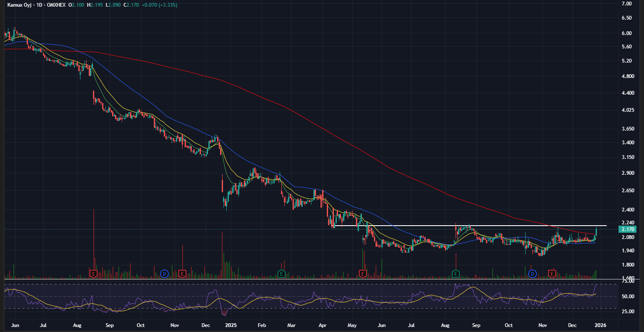Open the red earnings marker in early November 2024
This screenshot has height=332, width=644.
(182, 274)
